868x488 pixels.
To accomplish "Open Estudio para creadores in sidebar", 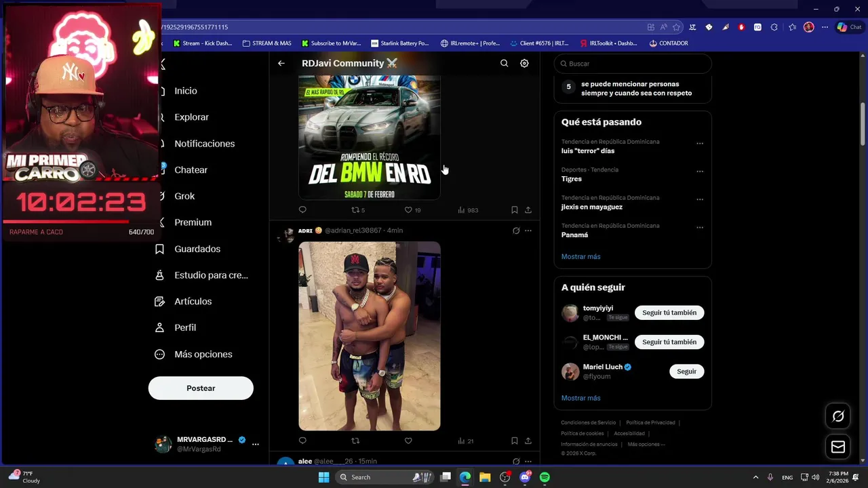I will point(203,275).
